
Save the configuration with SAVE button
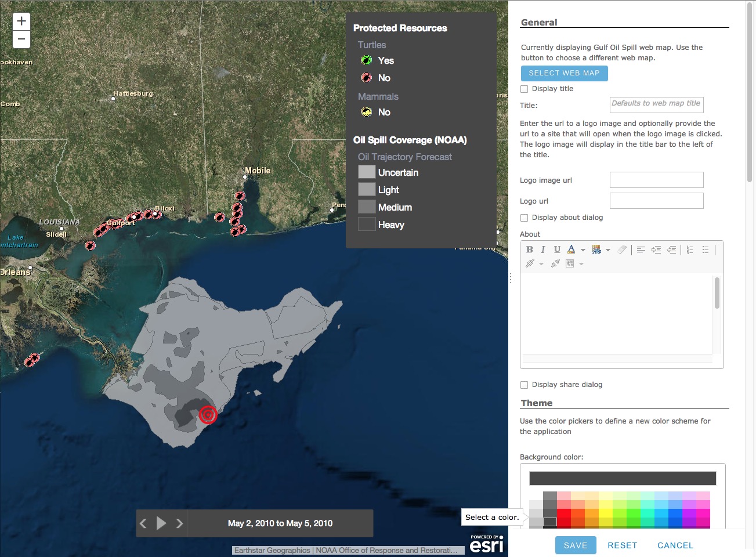pos(575,545)
